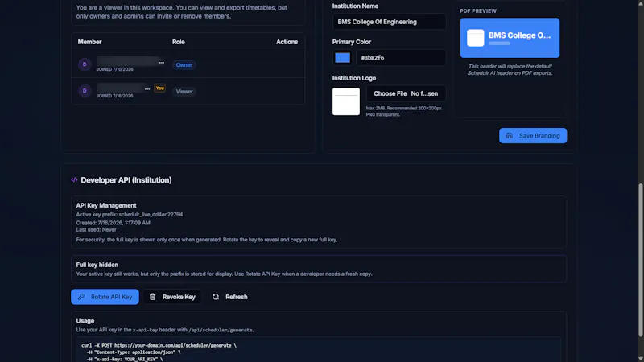Click the JOINED 7/16/2026 text

pyautogui.click(x=114, y=96)
